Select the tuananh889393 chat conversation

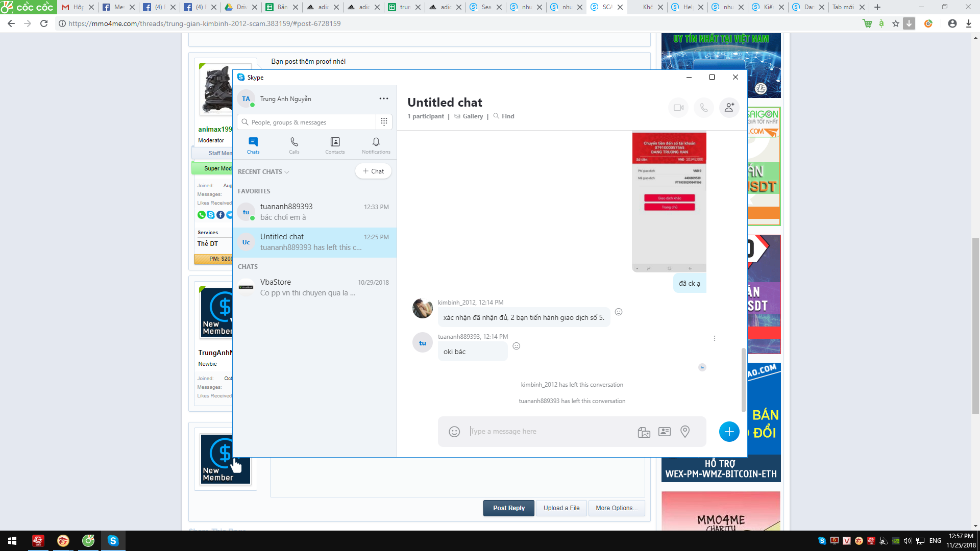[x=314, y=211]
